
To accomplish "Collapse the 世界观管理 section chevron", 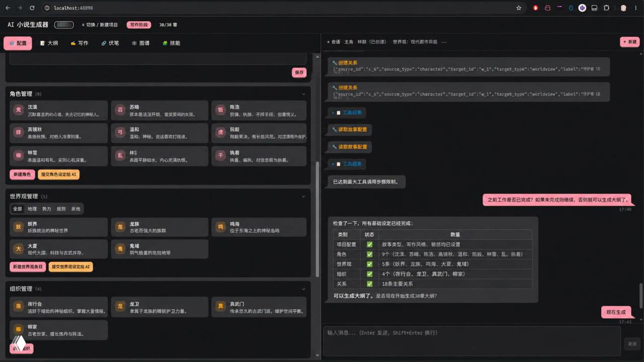I will pos(303,197).
